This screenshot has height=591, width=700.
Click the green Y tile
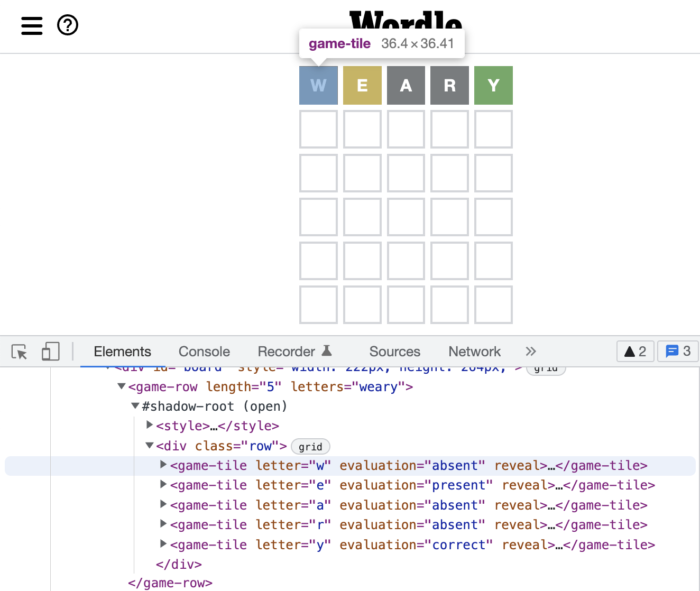(x=493, y=85)
